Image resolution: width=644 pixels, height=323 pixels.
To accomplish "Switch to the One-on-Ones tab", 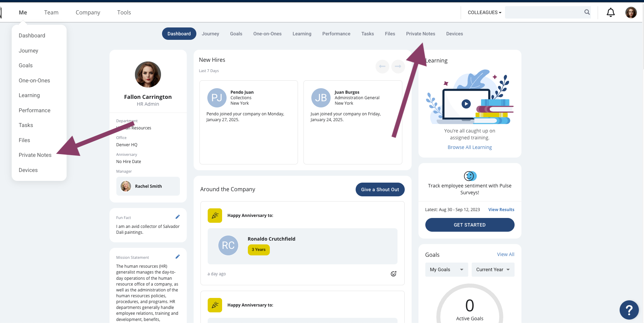I will 267,34.
